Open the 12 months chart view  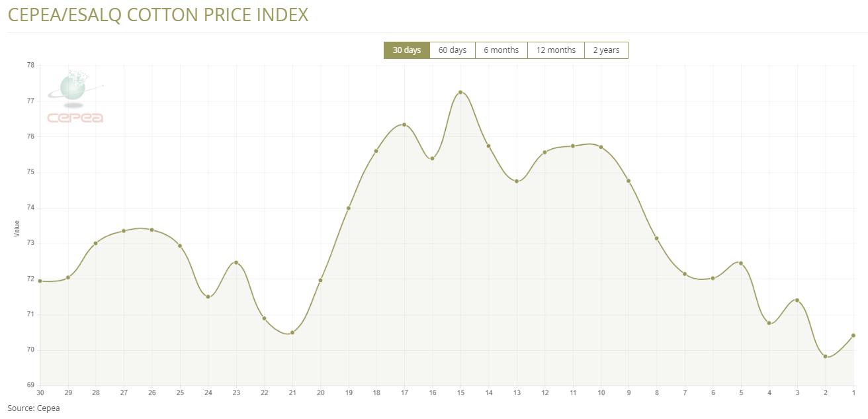pyautogui.click(x=556, y=50)
